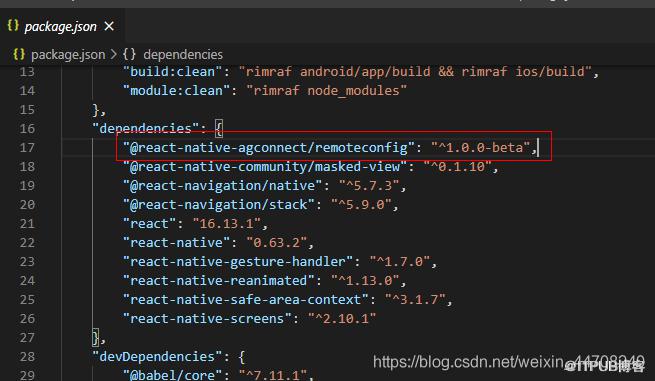This screenshot has height=381, width=655.
Task: Place cursor on "dependencies" key
Action: click(145, 129)
